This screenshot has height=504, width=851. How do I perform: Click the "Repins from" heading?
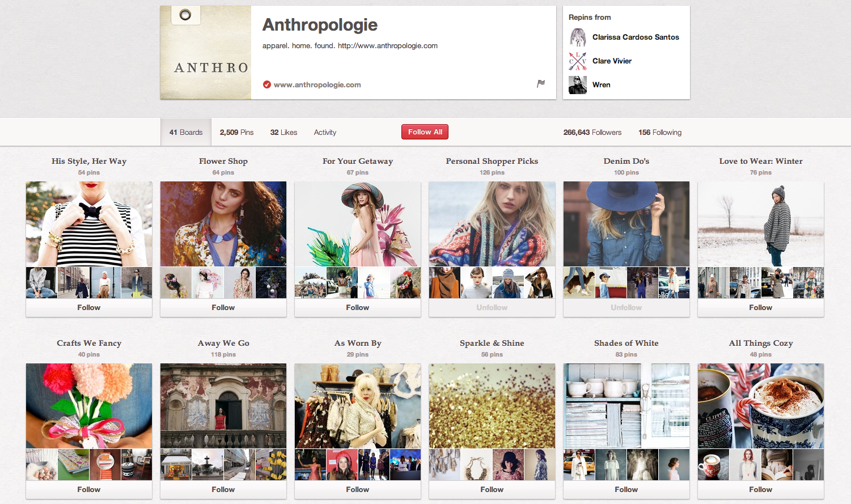pos(590,17)
